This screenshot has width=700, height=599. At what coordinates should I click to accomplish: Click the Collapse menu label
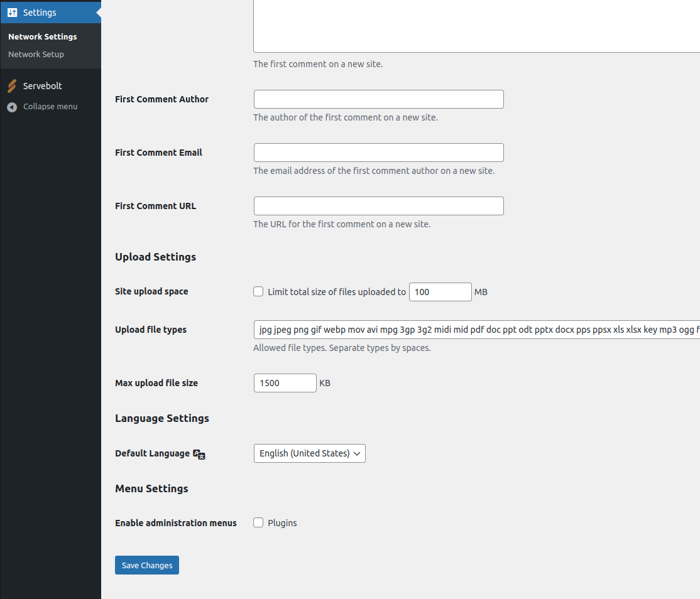[50, 107]
